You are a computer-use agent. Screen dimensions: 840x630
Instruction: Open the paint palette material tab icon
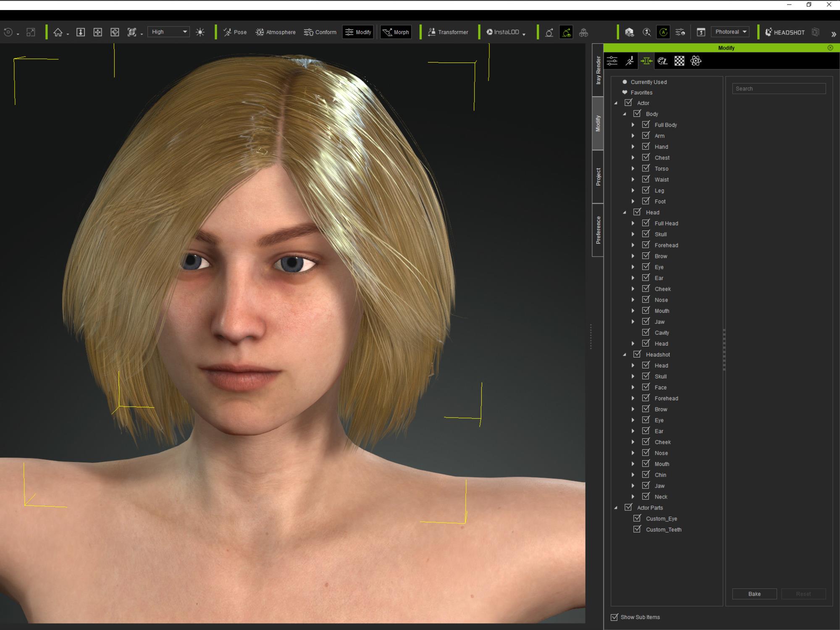pyautogui.click(x=662, y=61)
